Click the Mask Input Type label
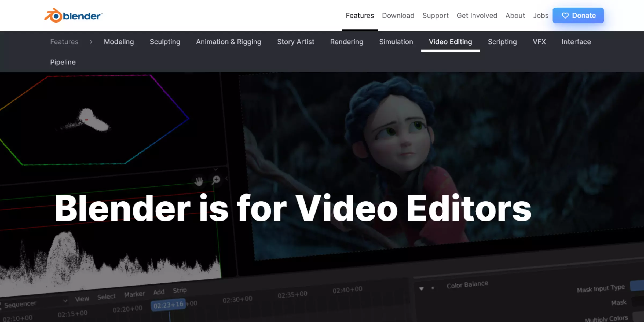The height and width of the screenshot is (322, 644). (x=601, y=288)
